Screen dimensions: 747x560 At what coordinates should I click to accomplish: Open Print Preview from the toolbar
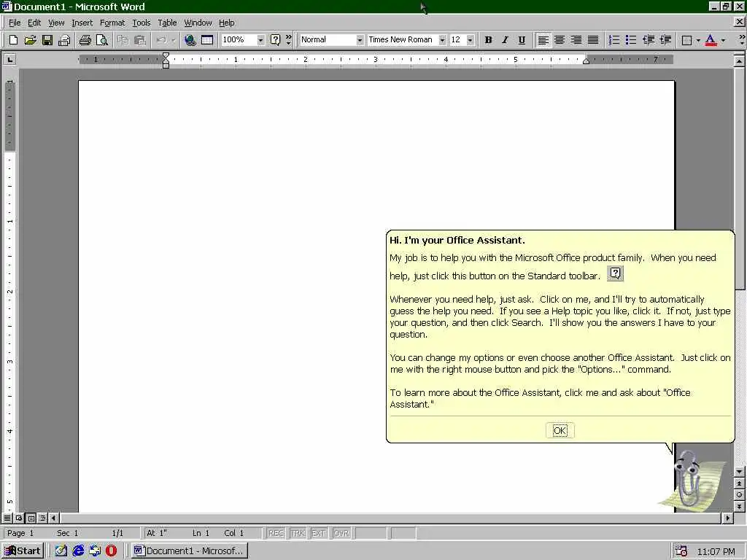pos(102,40)
